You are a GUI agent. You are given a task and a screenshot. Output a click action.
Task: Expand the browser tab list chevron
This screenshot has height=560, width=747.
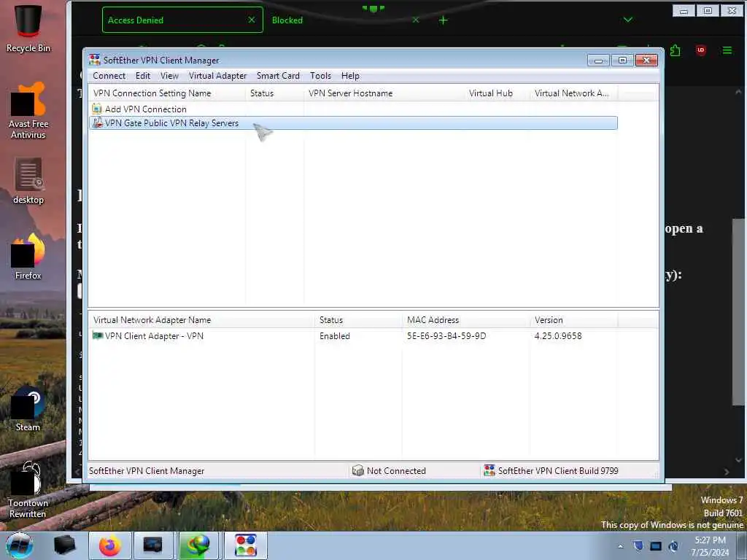pyautogui.click(x=628, y=20)
